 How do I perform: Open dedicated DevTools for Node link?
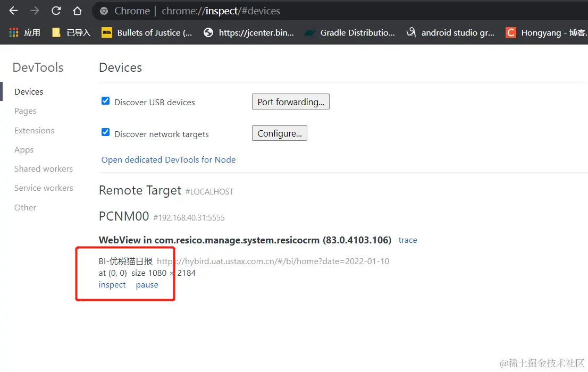pyautogui.click(x=168, y=159)
